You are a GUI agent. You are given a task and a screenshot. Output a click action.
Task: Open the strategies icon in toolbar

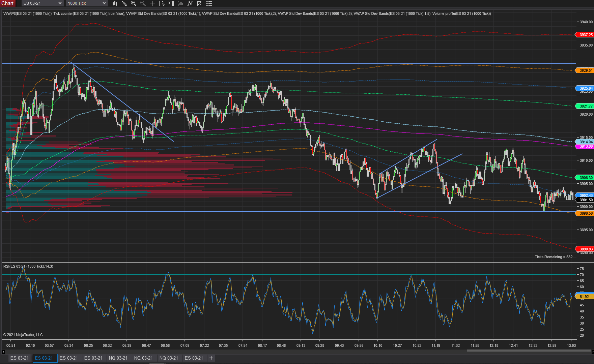tap(190, 3)
